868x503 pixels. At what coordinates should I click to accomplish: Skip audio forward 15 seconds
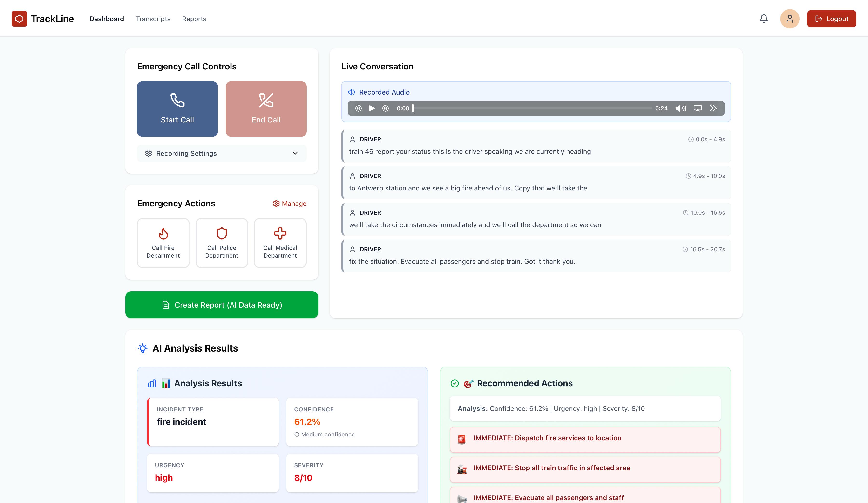[386, 108]
